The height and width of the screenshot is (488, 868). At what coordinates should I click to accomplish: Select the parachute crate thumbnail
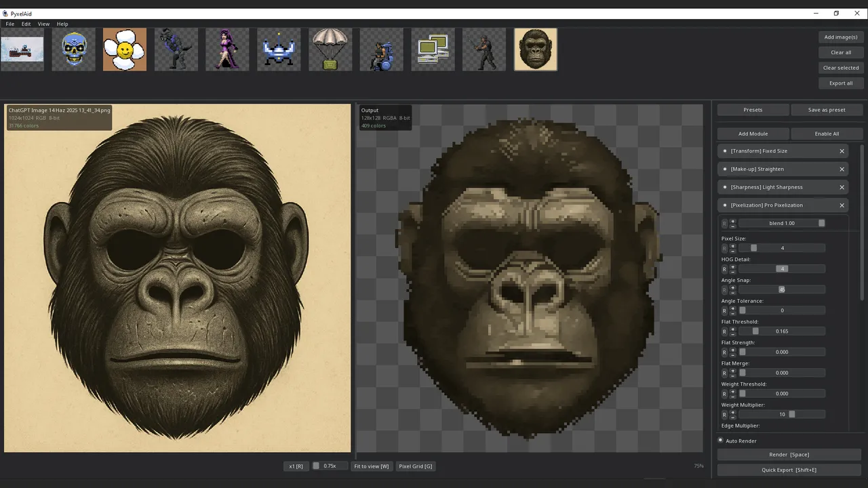click(x=330, y=49)
